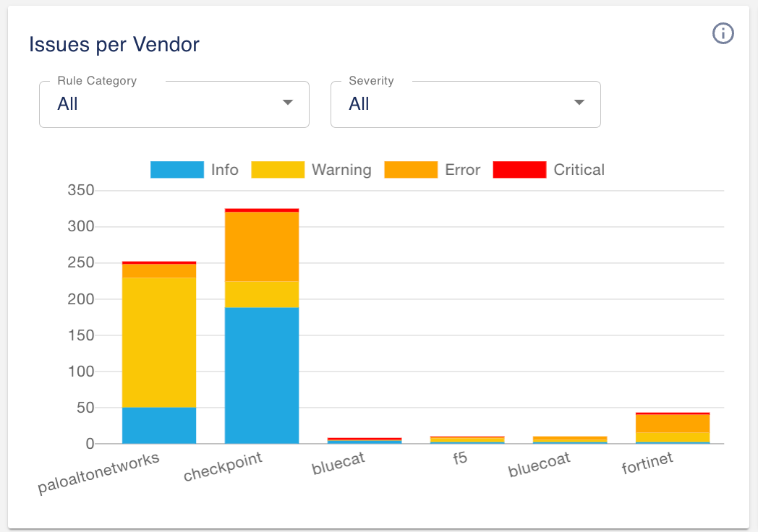Click the Info legend label

tap(225, 170)
